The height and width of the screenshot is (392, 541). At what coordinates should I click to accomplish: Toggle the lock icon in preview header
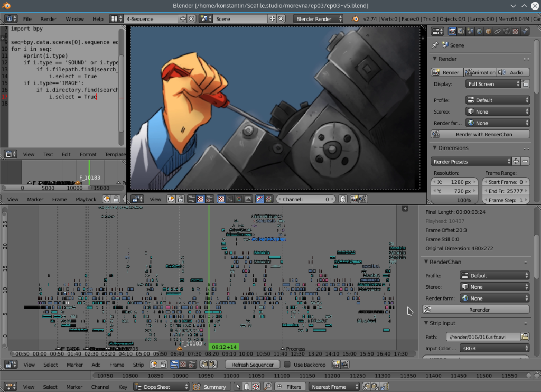click(x=180, y=199)
